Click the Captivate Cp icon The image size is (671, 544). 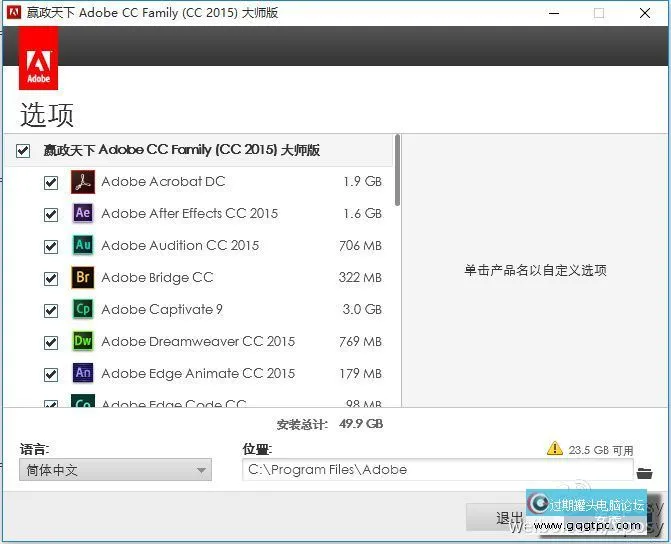point(83,309)
